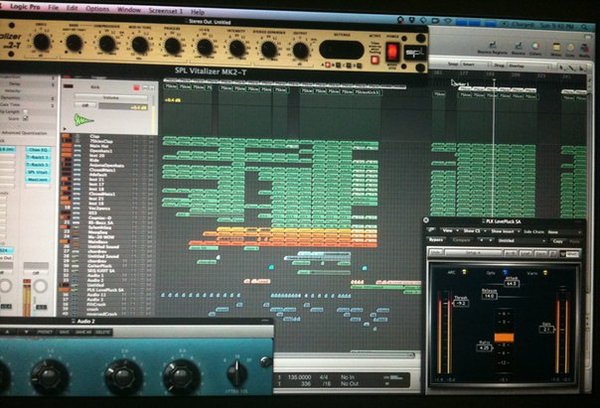Screen dimensions: 600x408
Task: Open the Lists toolbar icon
Action: coord(571,48)
